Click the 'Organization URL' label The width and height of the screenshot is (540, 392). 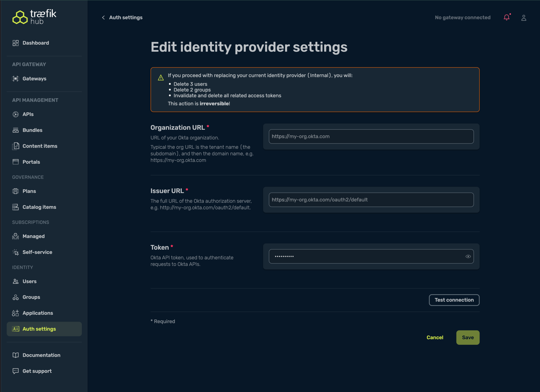[177, 128]
